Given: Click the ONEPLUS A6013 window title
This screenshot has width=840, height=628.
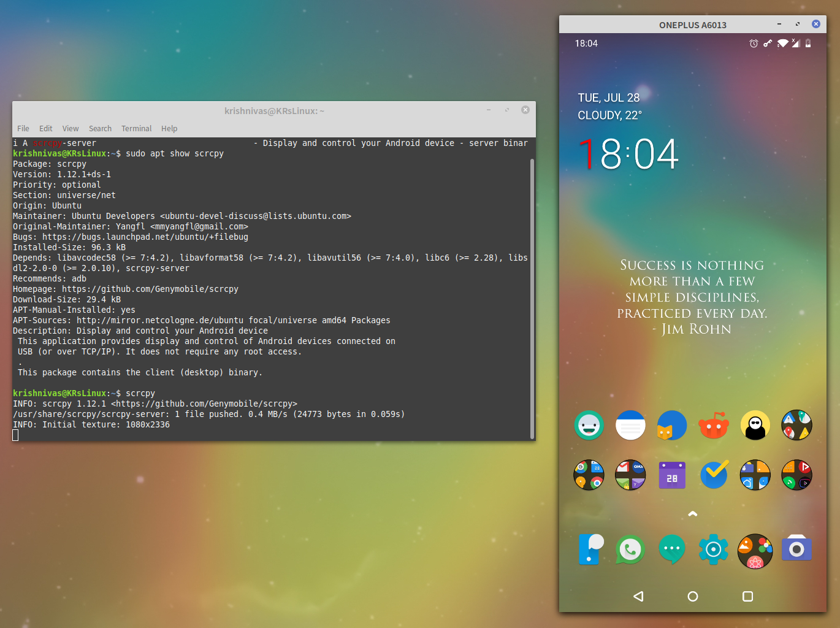Looking at the screenshot, I should [x=693, y=25].
